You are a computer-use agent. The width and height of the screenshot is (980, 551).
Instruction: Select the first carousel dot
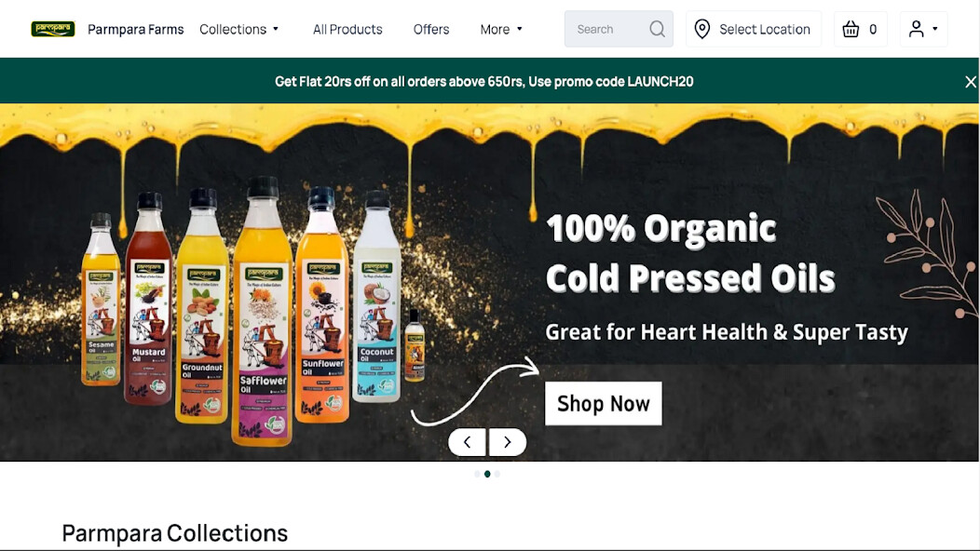tap(478, 474)
